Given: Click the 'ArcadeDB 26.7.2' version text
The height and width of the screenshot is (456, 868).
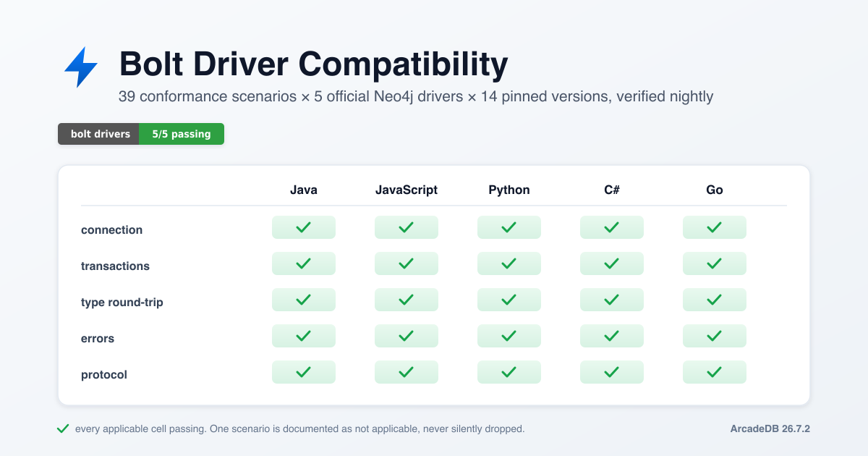Looking at the screenshot, I should click(x=770, y=428).
